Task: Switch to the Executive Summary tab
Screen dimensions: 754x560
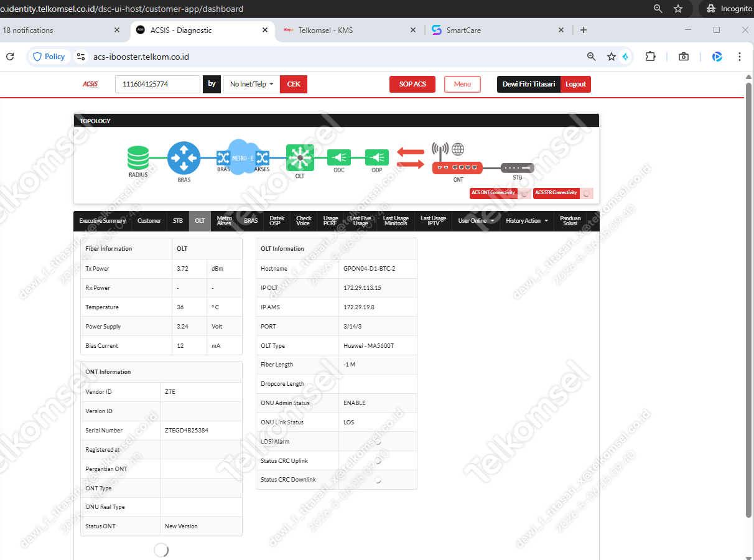Action: point(102,221)
